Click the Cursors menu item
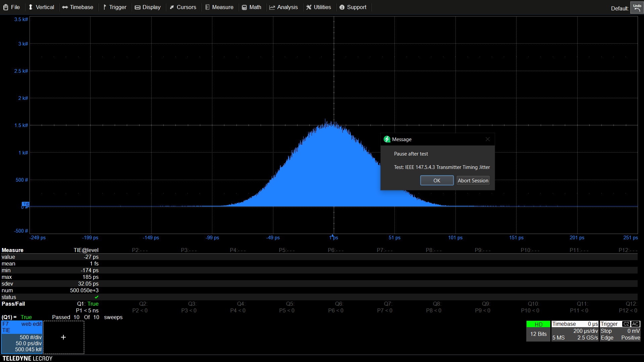This screenshot has width=644, height=362. pyautogui.click(x=183, y=7)
